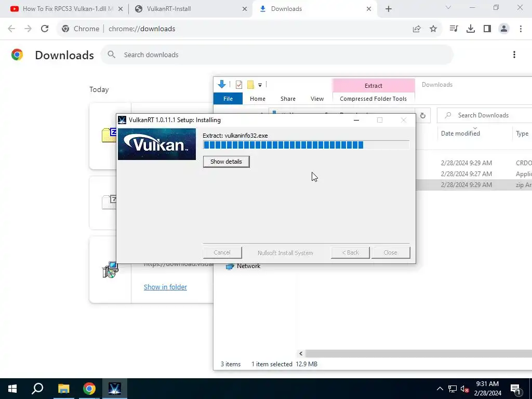Switch to the YouTube RPCS3 Vulkan tab
The image size is (532, 399).
[67, 9]
